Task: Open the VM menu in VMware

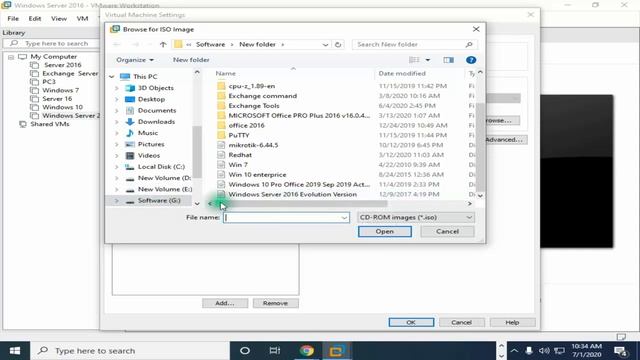Action: 82,19
